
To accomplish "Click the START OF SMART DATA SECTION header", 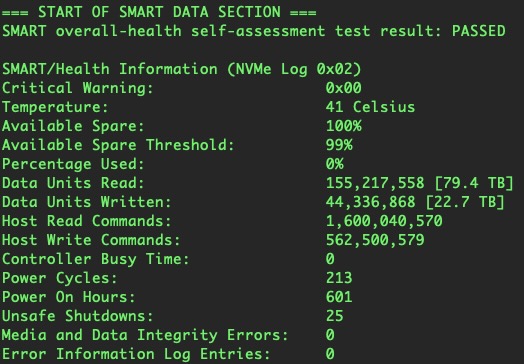I will [159, 12].
